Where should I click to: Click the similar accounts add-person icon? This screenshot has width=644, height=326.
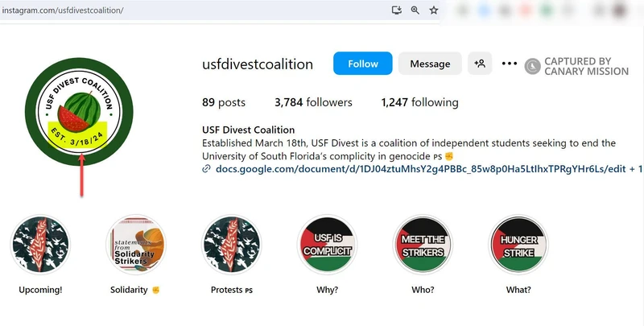coord(480,64)
